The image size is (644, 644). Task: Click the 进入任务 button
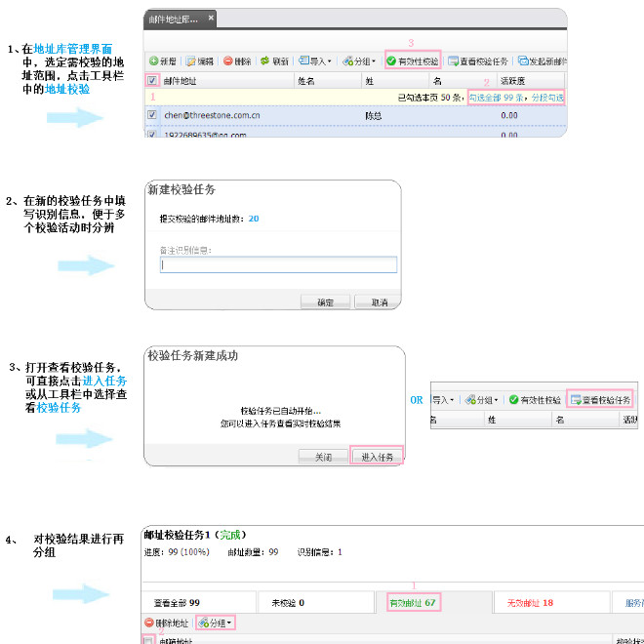[377, 457]
